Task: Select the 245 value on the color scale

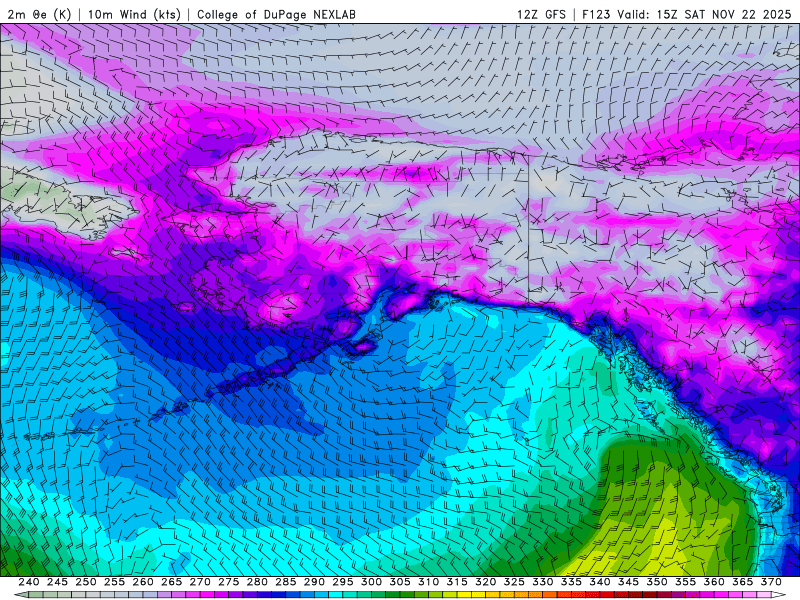Action: (x=57, y=582)
